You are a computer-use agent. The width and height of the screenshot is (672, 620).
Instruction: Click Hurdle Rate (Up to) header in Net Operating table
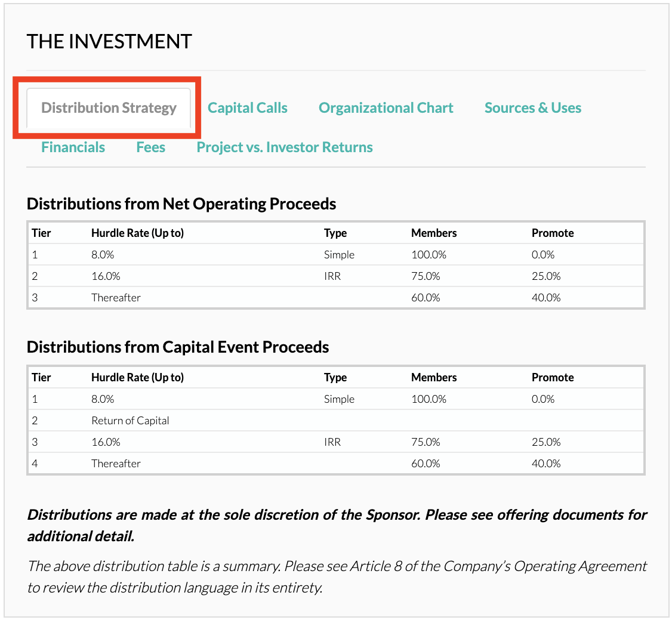(x=138, y=233)
